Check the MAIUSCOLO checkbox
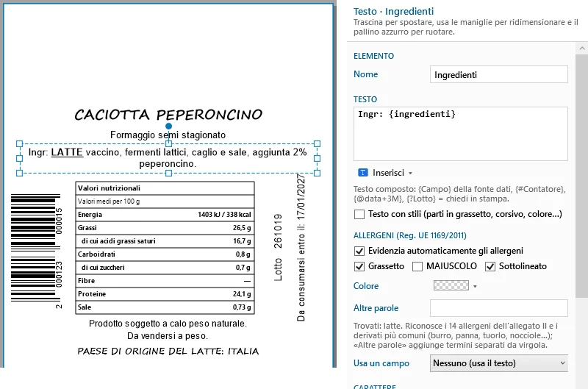Viewport: 588px width, 389px height. 417,266
